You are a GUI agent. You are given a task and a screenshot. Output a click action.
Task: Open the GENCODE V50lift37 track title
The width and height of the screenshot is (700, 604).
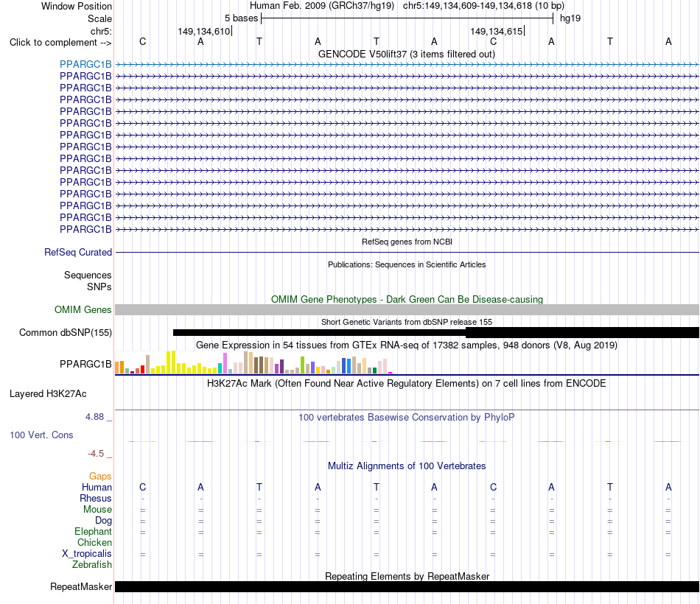point(406,54)
